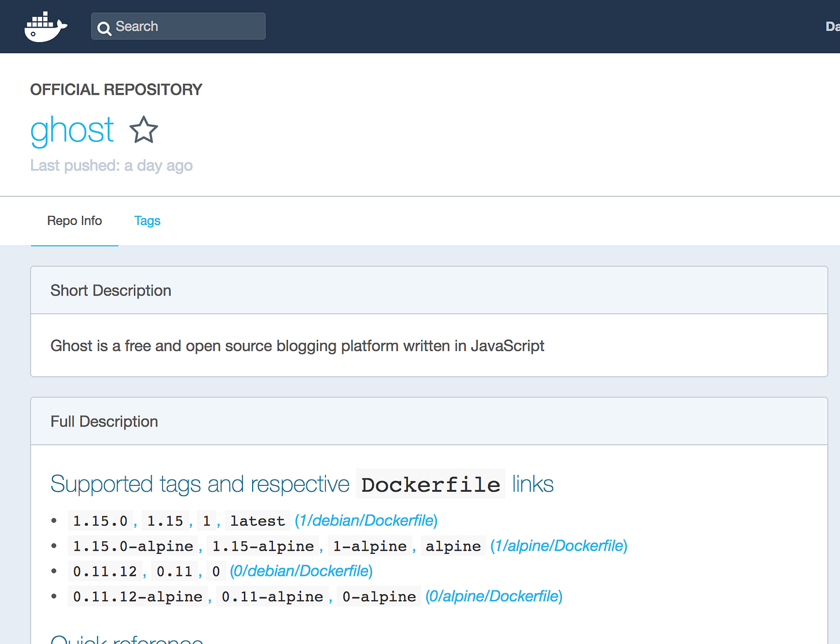The image size is (840, 644).
Task: Open the 1/debian/Dockerfile link
Action: point(366,521)
